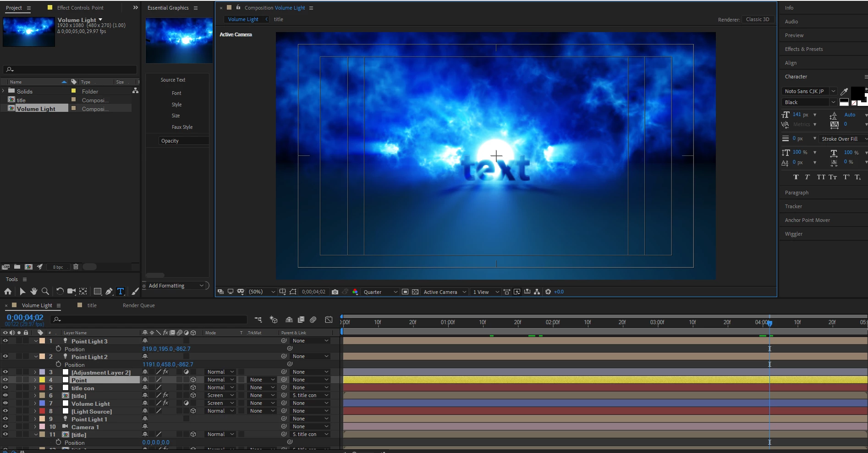Open Composition Mini-Flowchart in timeline
The image size is (868, 453).
(x=258, y=320)
